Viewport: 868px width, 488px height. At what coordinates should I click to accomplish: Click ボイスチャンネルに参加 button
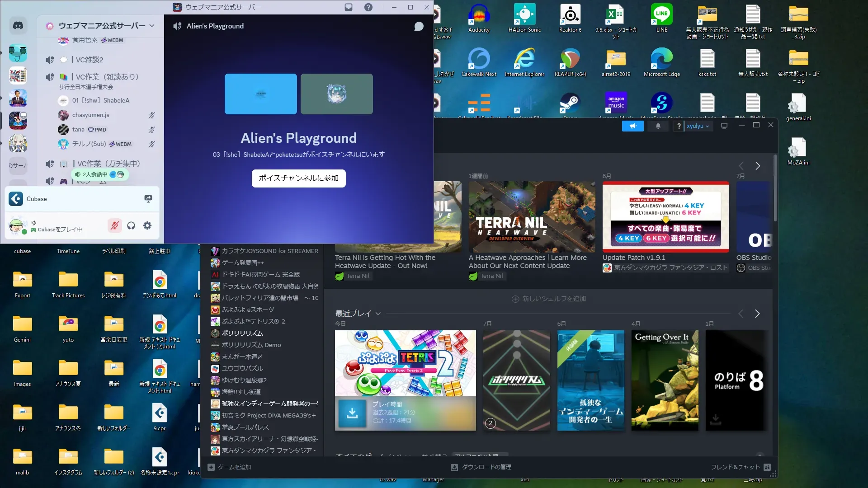298,178
